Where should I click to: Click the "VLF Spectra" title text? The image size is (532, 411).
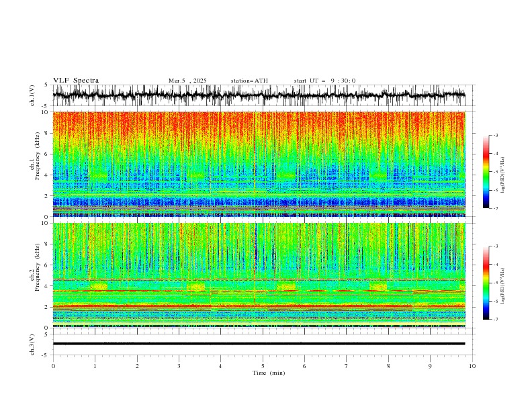click(x=76, y=81)
